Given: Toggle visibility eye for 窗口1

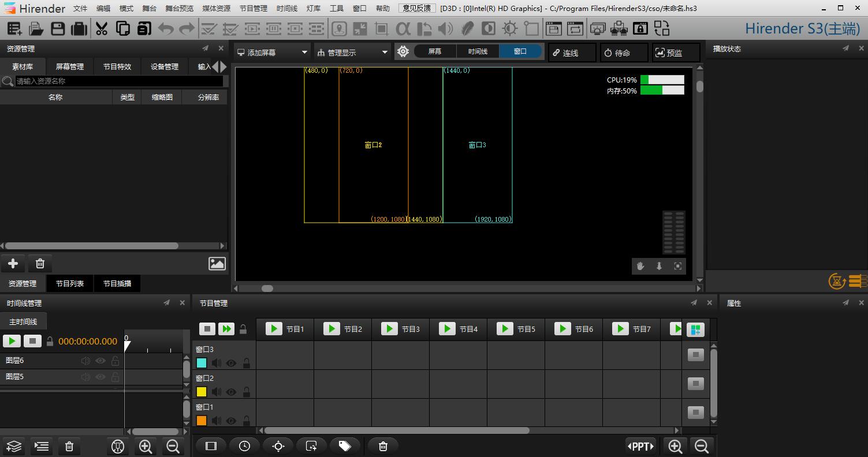Looking at the screenshot, I should [x=231, y=421].
